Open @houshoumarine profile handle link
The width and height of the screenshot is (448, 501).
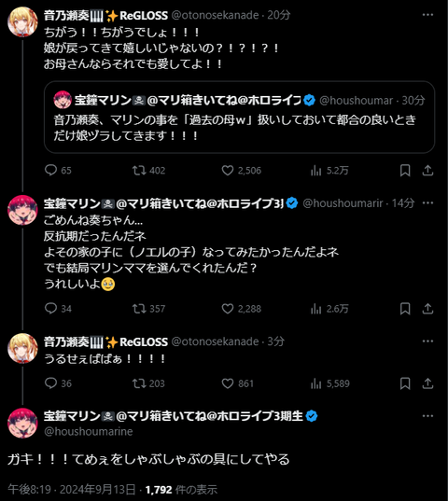(x=89, y=432)
